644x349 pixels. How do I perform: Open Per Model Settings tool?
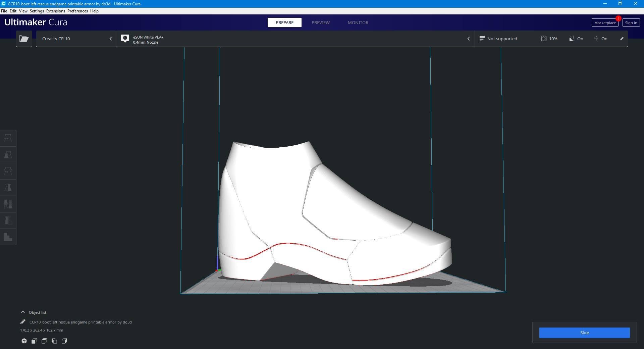(x=8, y=204)
